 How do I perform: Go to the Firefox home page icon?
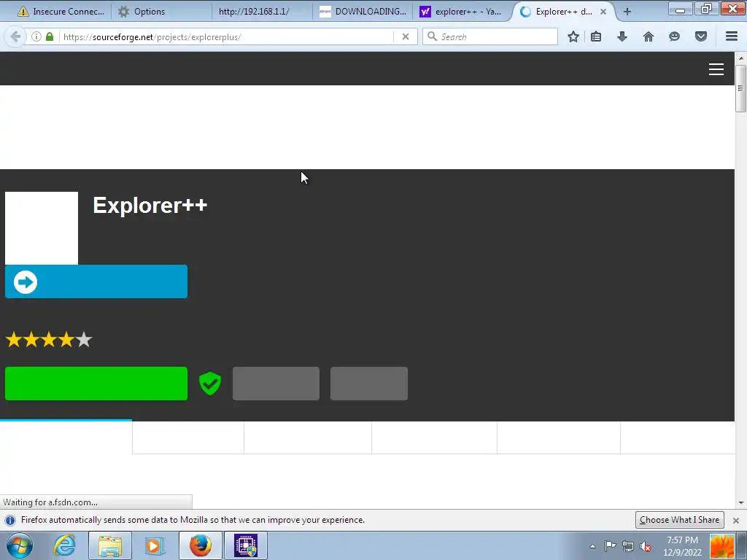pyautogui.click(x=649, y=36)
